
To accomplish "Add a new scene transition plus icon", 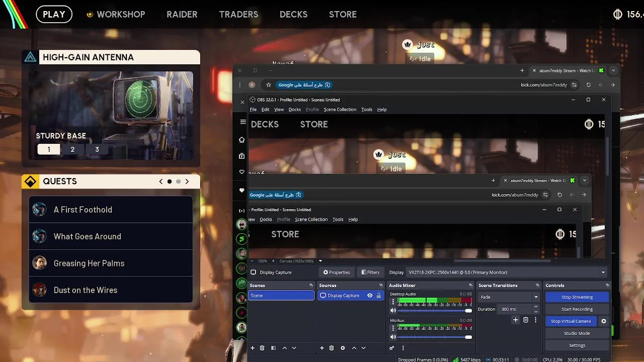I will click(x=515, y=320).
